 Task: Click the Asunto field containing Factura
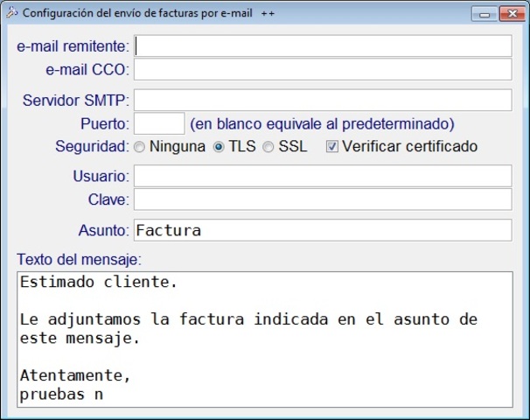click(323, 230)
